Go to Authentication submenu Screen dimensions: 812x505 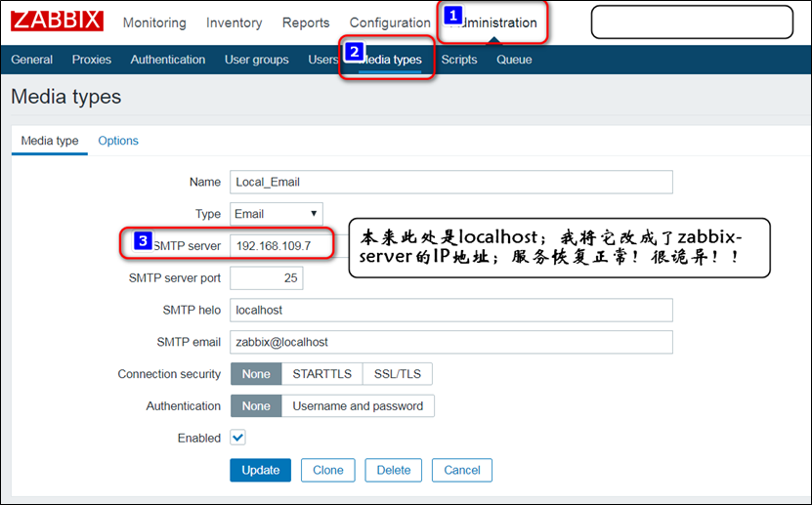(x=168, y=60)
